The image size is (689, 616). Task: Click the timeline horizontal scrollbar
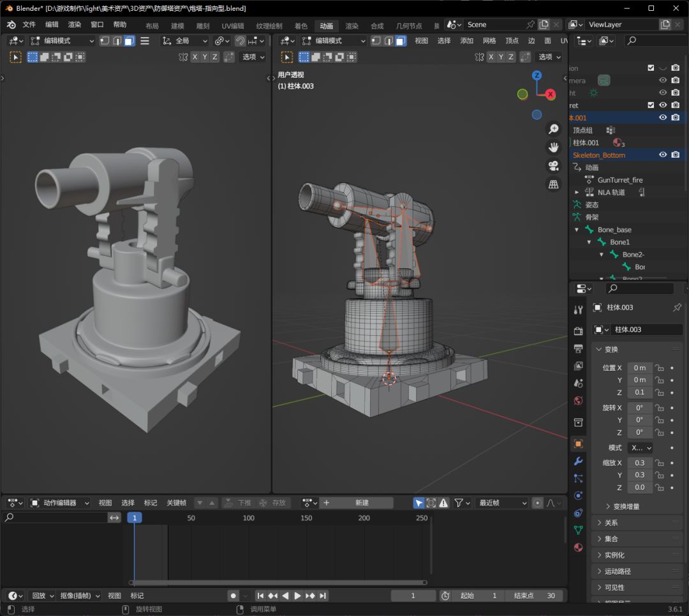pos(278,583)
